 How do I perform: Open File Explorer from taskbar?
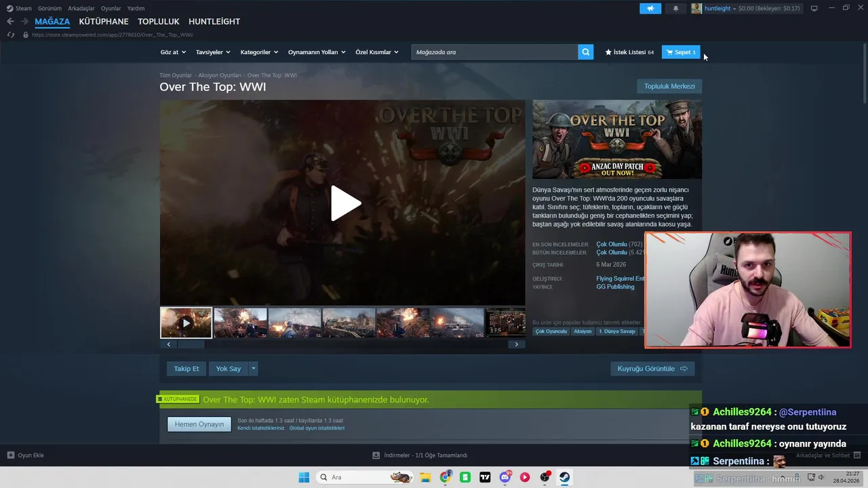pyautogui.click(x=425, y=477)
